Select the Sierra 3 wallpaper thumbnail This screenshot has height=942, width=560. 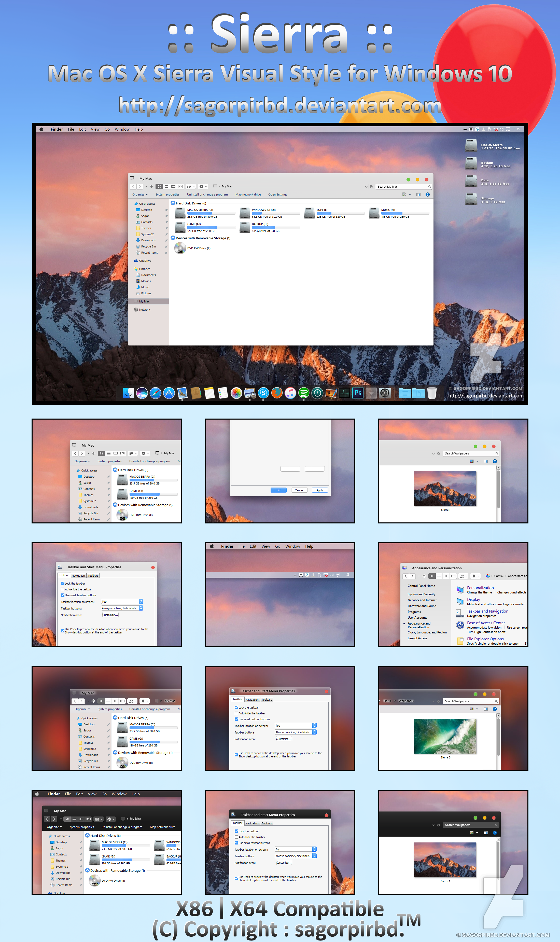pyautogui.click(x=445, y=736)
